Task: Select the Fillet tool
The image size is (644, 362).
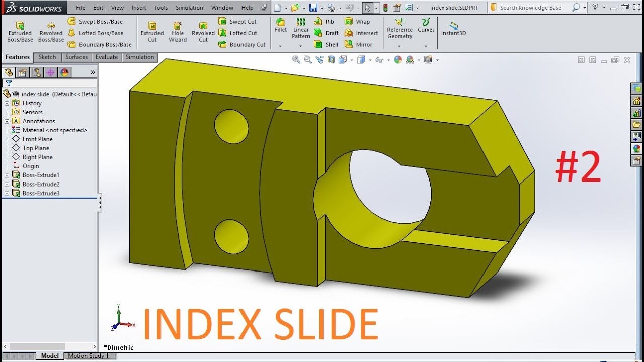Action: (x=281, y=26)
